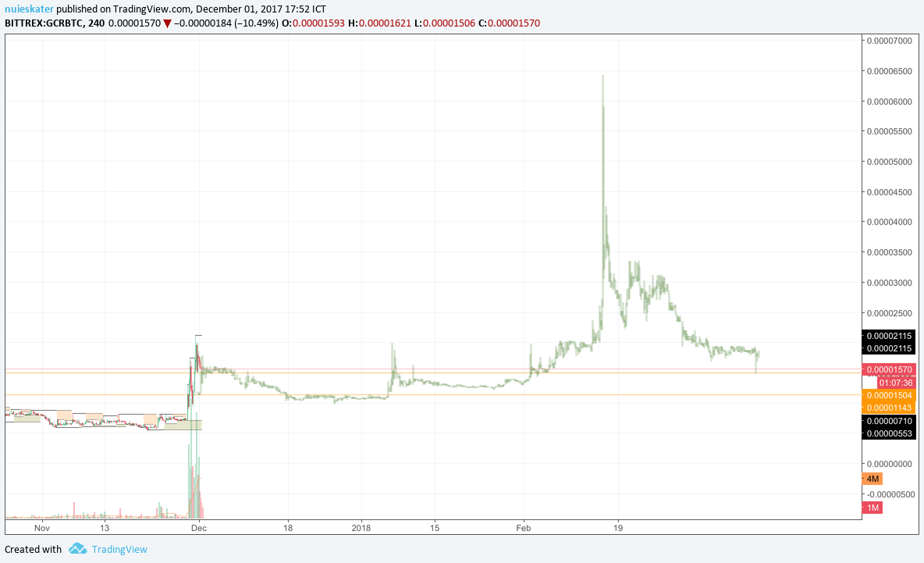This screenshot has height=563, width=924.
Task: Click the Feb time axis label
Action: click(x=524, y=528)
